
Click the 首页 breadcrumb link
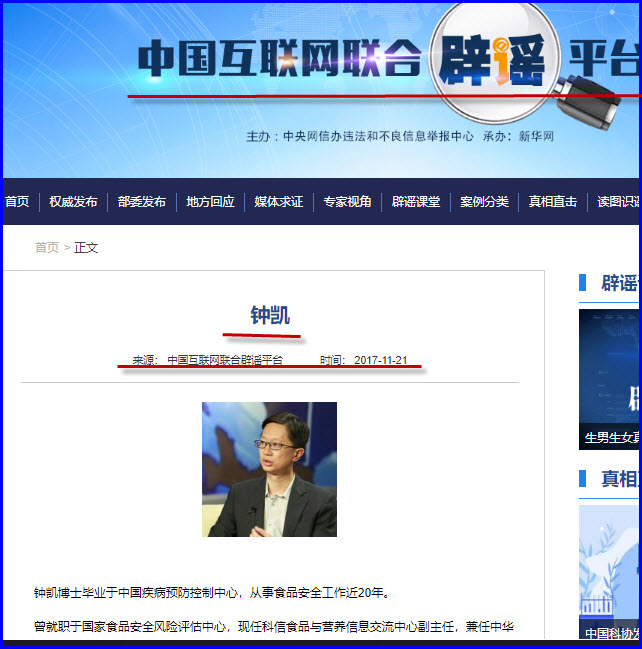click(x=47, y=248)
